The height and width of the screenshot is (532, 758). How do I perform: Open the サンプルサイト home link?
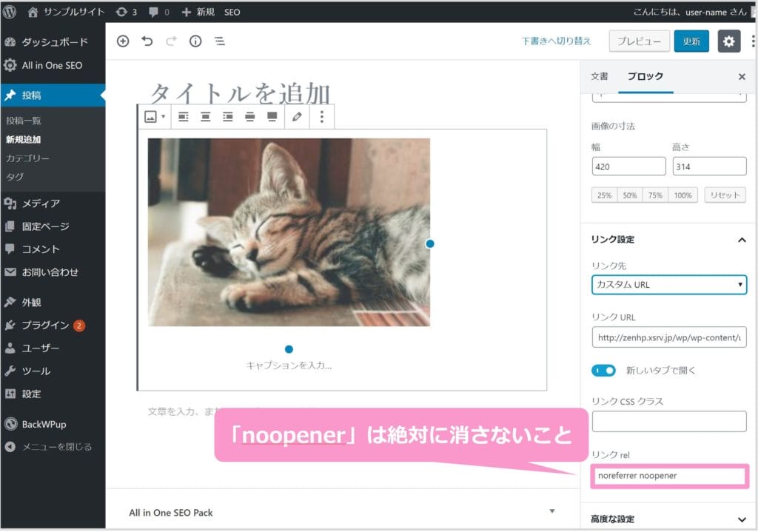pyautogui.click(x=66, y=12)
